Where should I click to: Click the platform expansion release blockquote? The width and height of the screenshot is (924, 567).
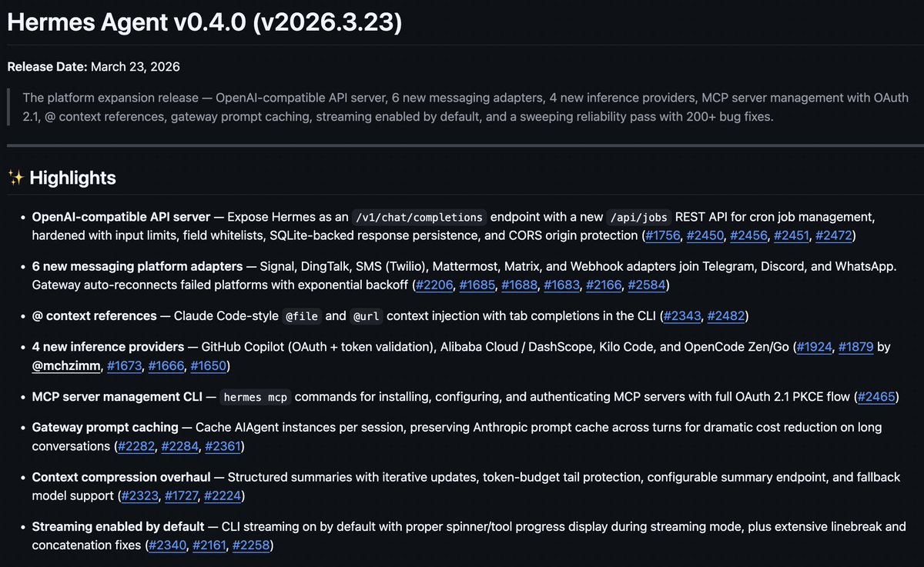(466, 108)
